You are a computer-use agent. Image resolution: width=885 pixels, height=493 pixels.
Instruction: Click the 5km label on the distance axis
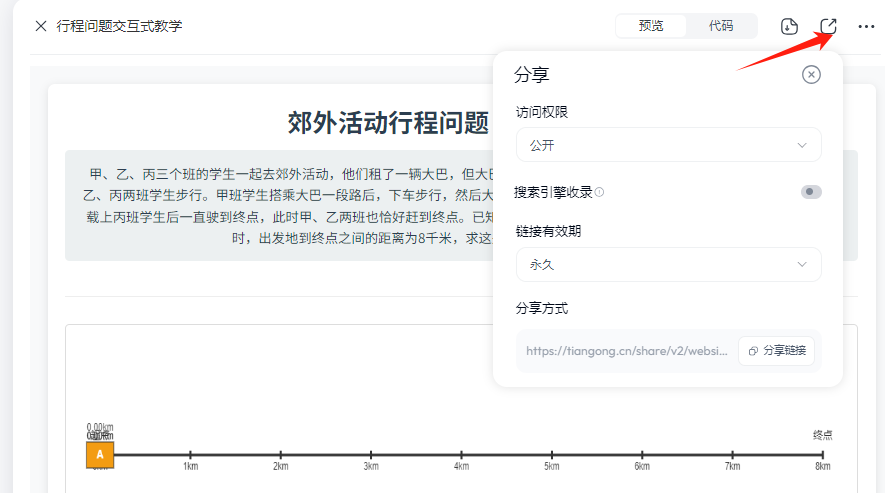551,466
